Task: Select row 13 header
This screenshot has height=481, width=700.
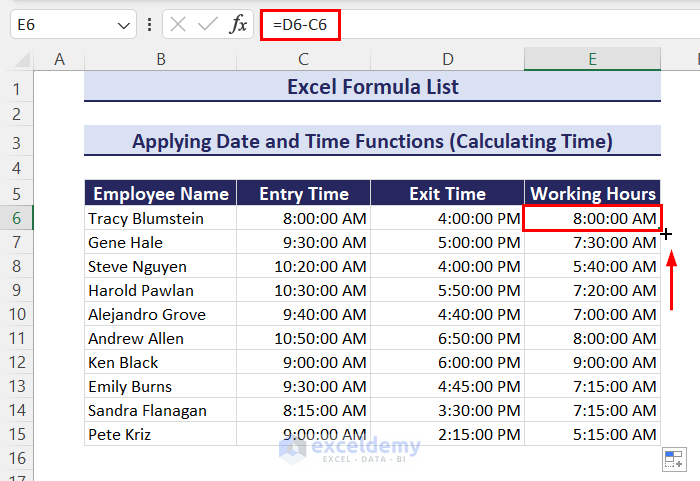Action: 17,386
